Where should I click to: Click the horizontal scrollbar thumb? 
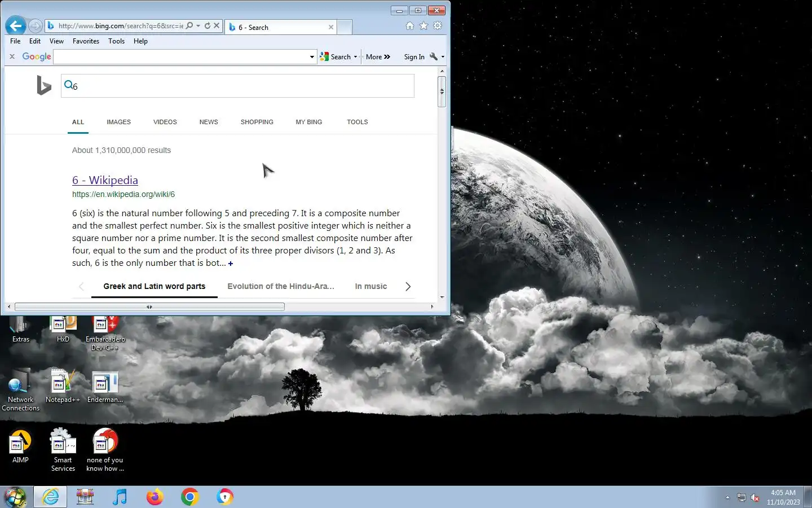click(149, 306)
